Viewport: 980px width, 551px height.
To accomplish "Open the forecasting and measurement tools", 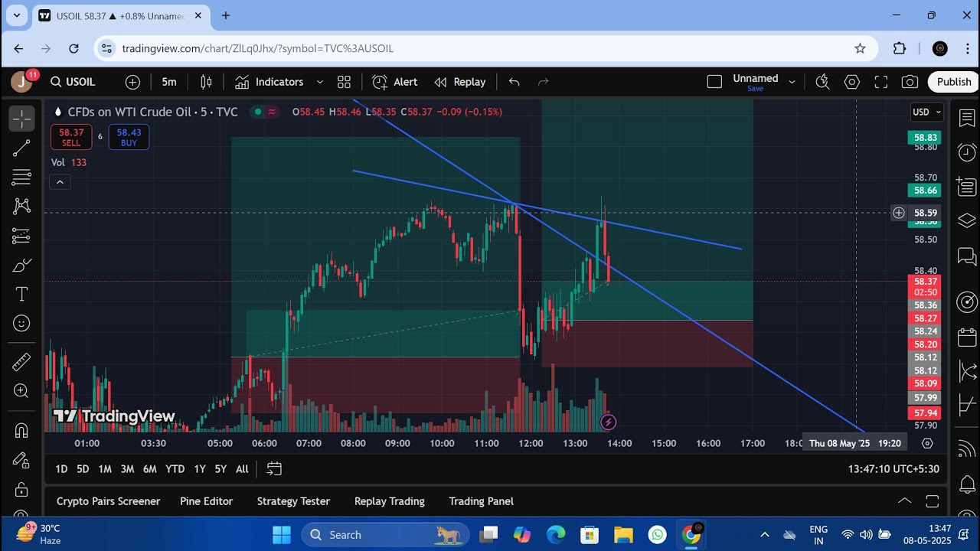I will [x=21, y=236].
